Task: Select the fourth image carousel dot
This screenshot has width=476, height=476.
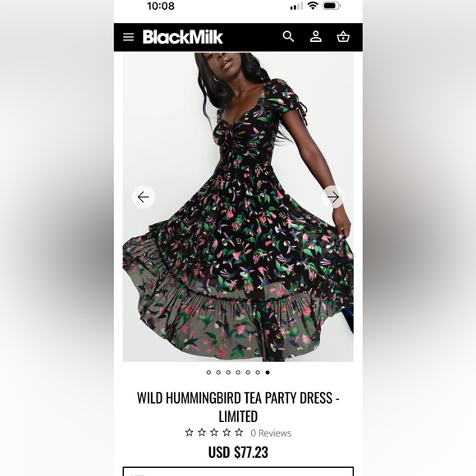Action: 238,373
